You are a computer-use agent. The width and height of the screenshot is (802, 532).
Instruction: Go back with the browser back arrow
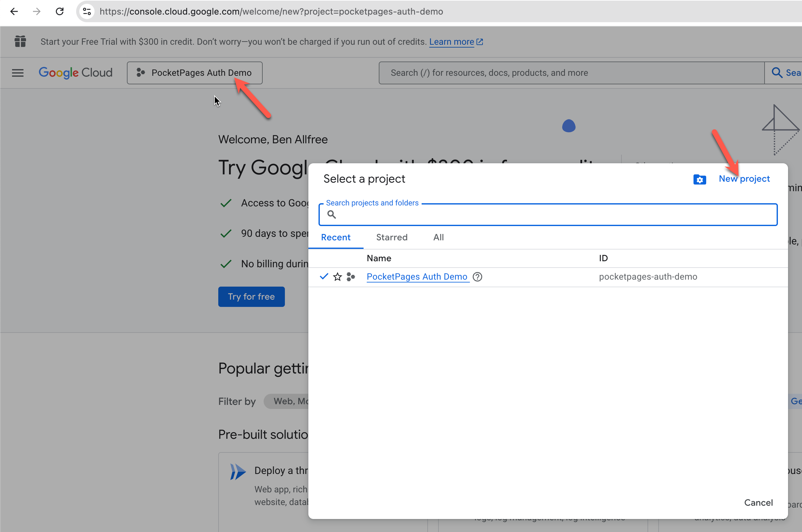click(x=14, y=11)
